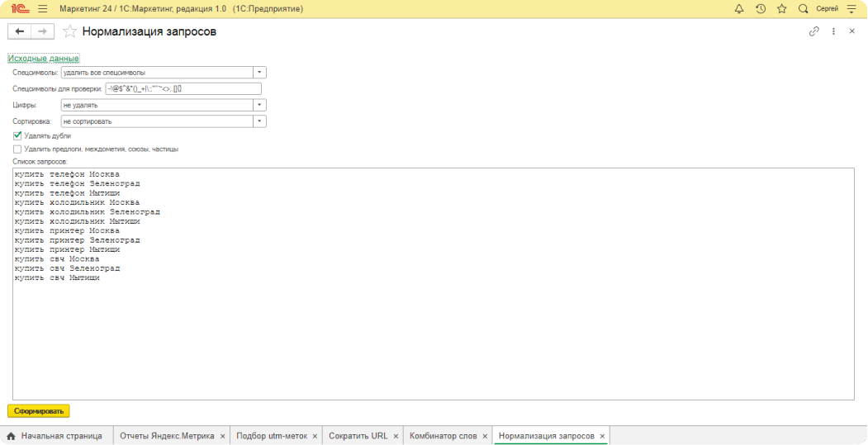The image size is (868, 445).
Task: Collapse the Исходные данные section link
Action: pos(43,59)
